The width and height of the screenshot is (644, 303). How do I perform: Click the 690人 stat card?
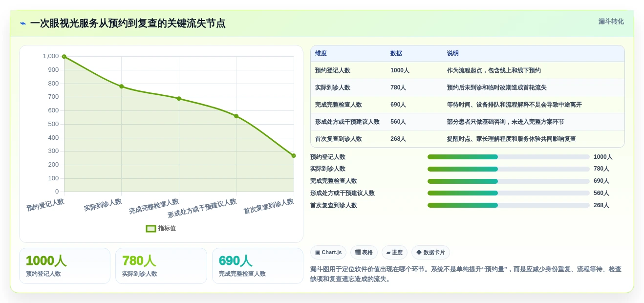pos(258,266)
